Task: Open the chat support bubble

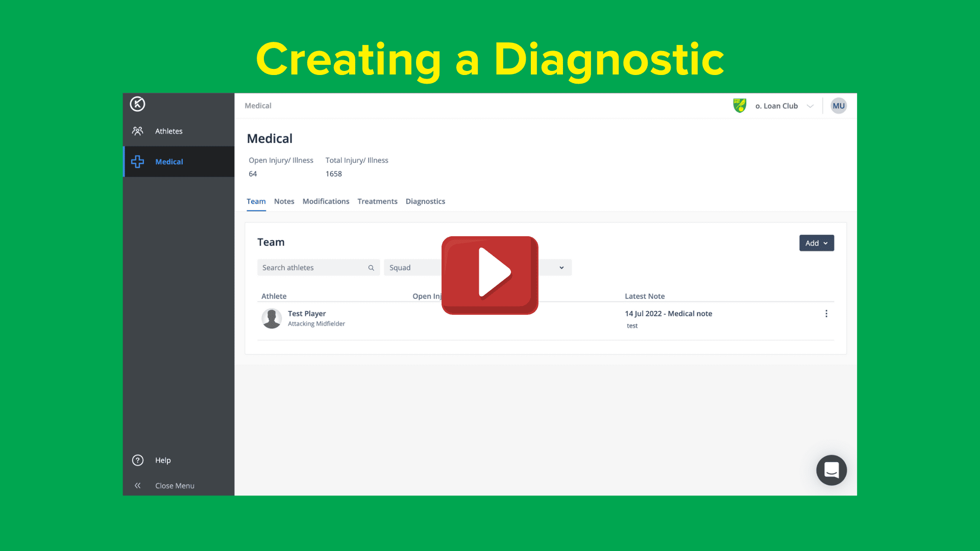Action: pyautogui.click(x=831, y=470)
